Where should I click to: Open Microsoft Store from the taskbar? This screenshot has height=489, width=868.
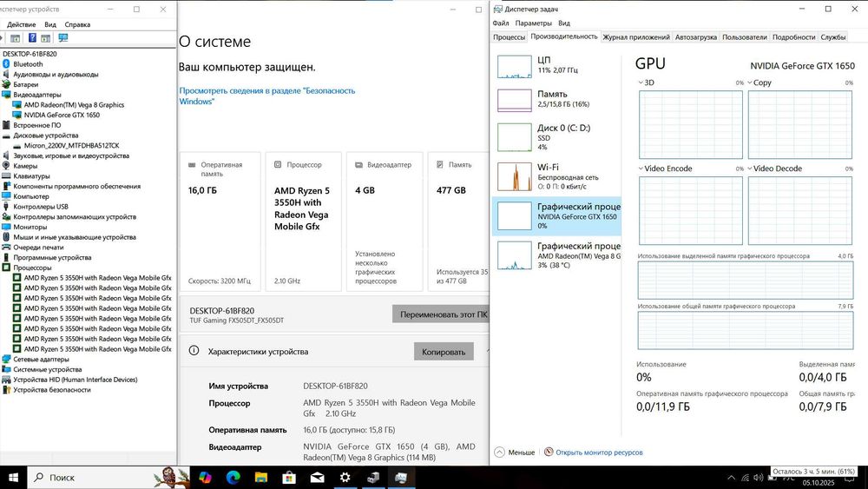click(289, 478)
